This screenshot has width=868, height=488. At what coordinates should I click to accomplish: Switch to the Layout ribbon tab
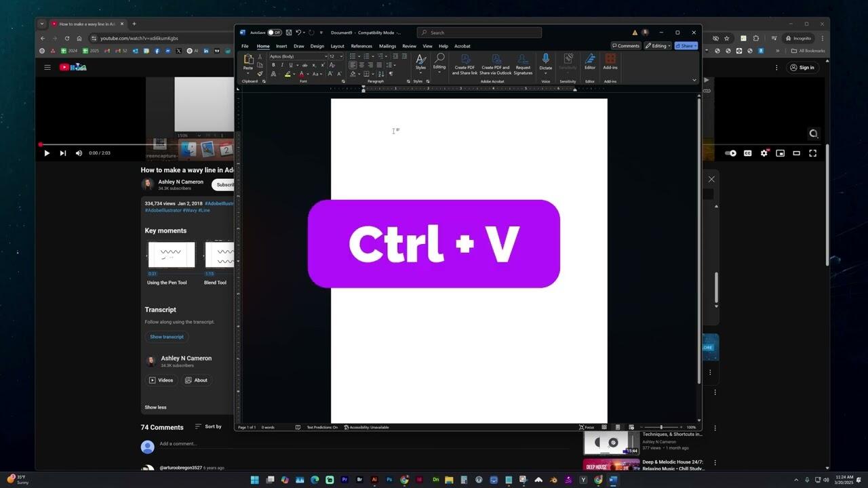pyautogui.click(x=337, y=46)
